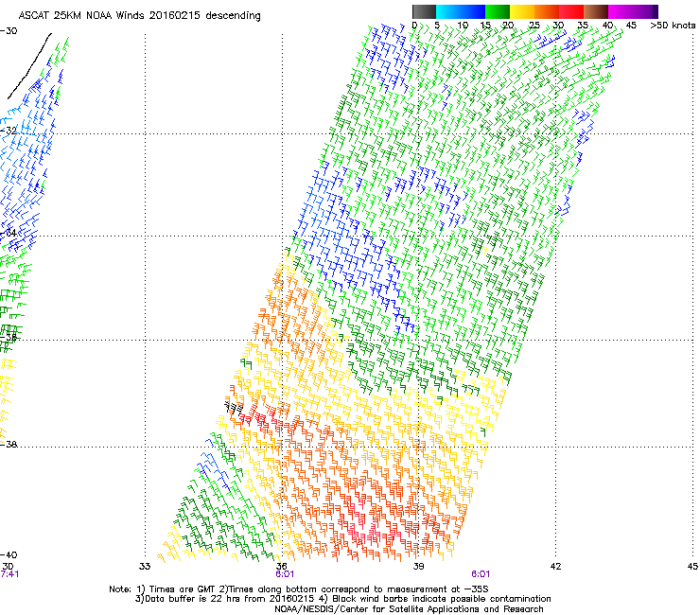Click the legend's '35' knots label

point(583,26)
